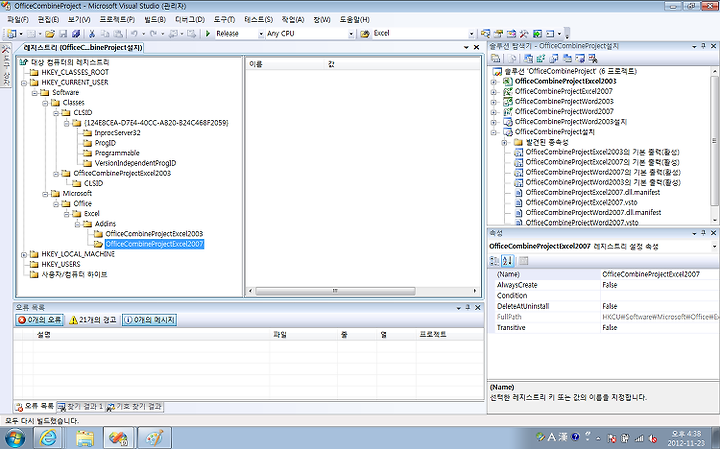Select the InprocServer32 registry key
Viewport: 720px width, 449px height.
point(117,133)
